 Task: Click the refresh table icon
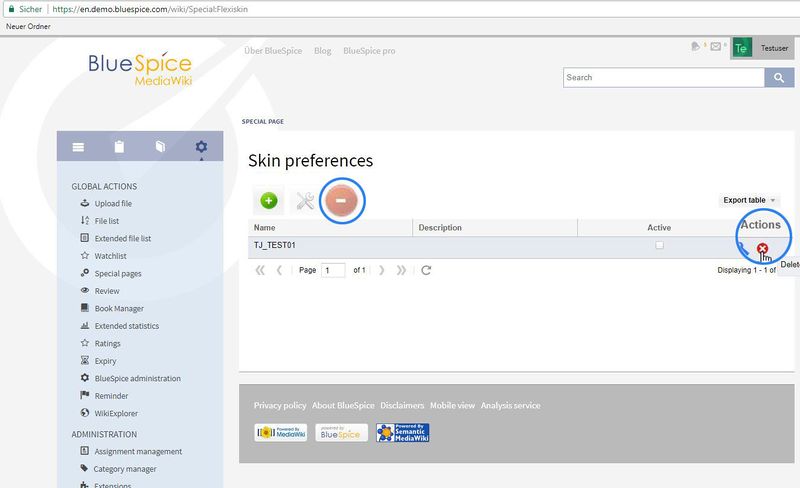coord(426,270)
